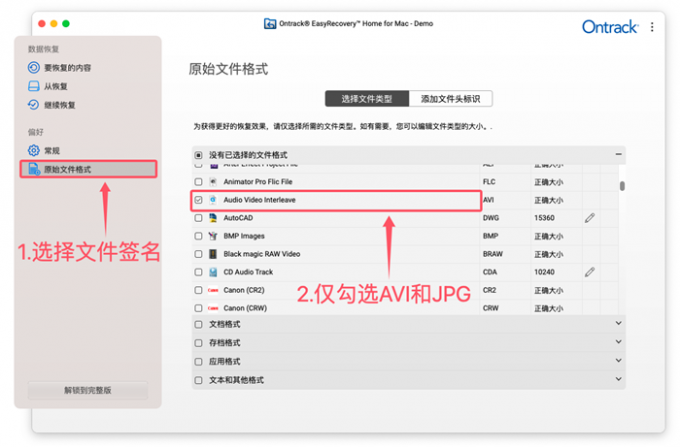Image resolution: width=680 pixels, height=447 pixels.
Task: Check the 应用格式 category checkbox
Action: pos(198,362)
